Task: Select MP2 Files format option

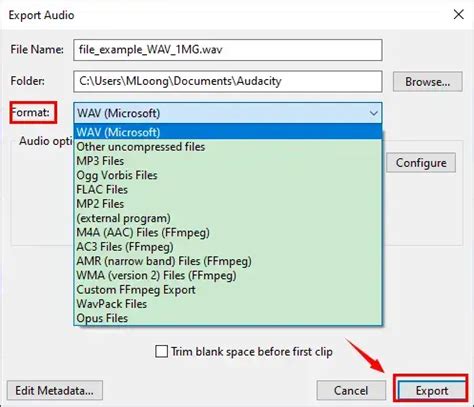Action: tap(228, 204)
